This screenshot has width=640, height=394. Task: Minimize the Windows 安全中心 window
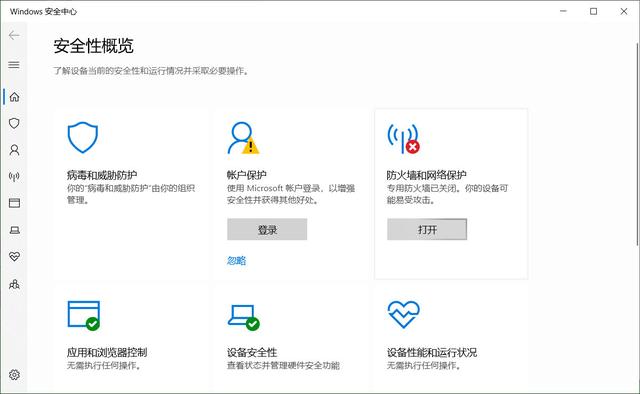pos(563,11)
